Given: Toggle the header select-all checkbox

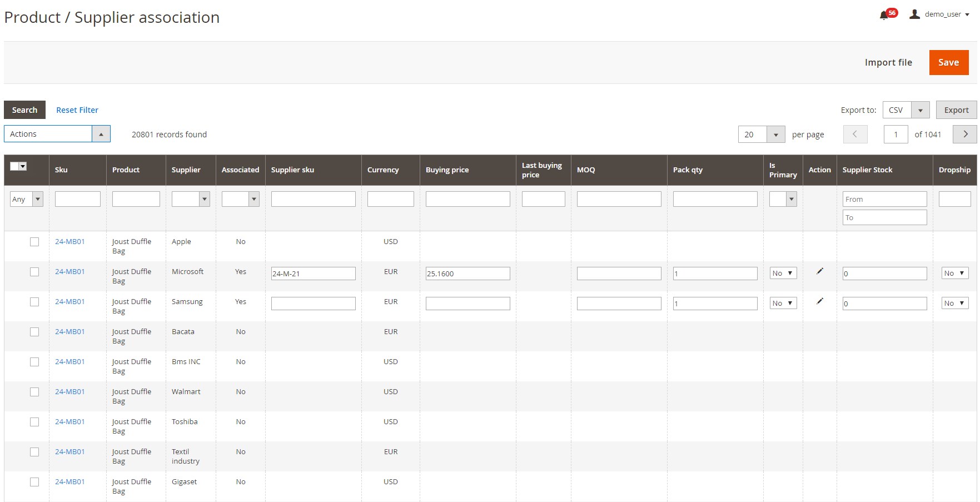Looking at the screenshot, I should coord(14,166).
